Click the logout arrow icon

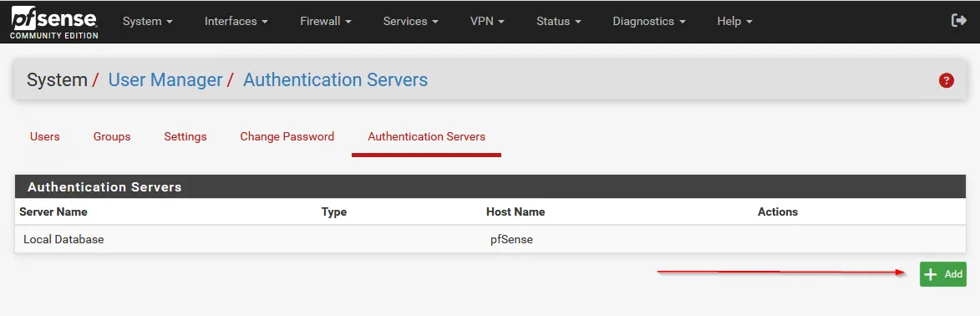click(x=958, y=21)
